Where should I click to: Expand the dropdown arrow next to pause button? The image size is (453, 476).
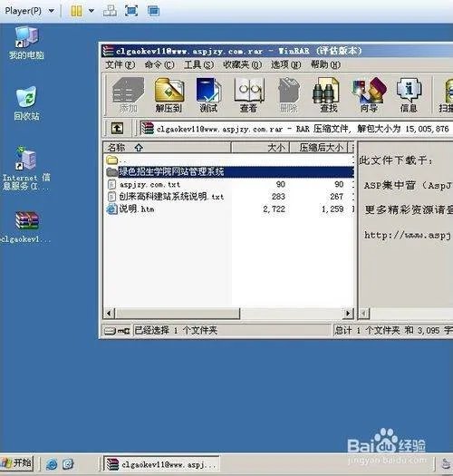pyautogui.click(x=92, y=11)
